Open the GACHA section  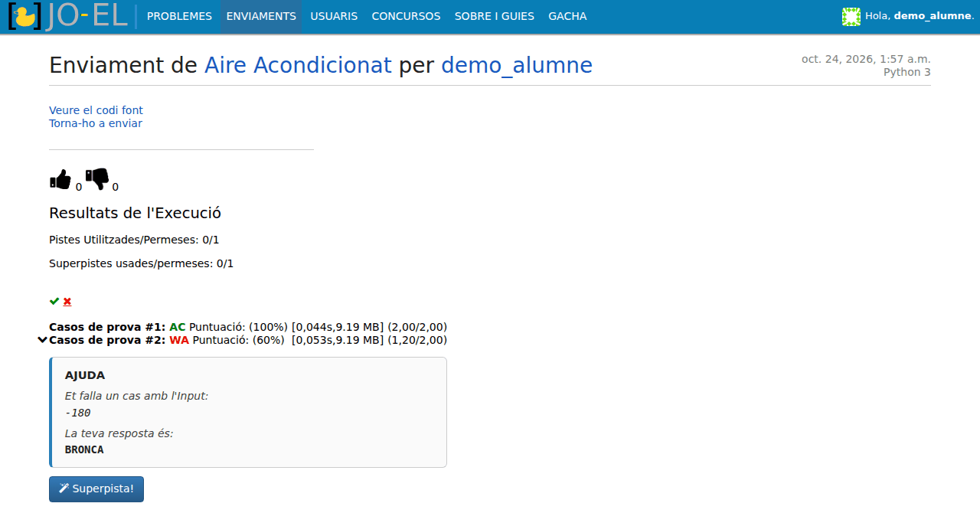567,16
